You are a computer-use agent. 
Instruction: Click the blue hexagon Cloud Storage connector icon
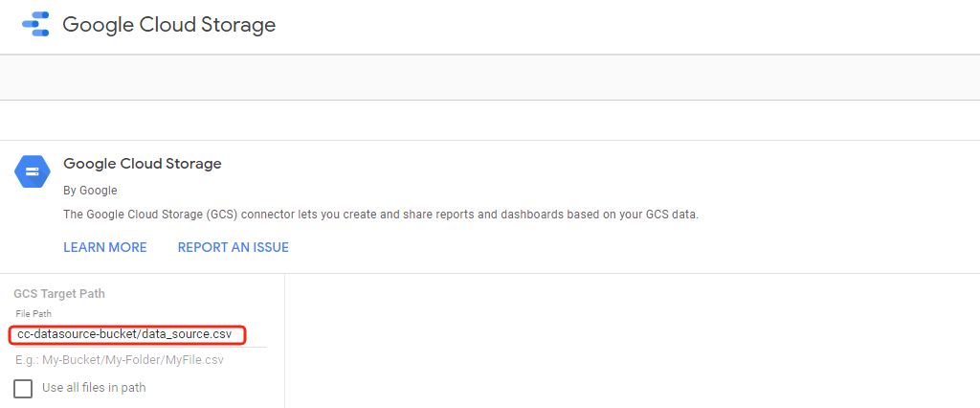[x=32, y=170]
